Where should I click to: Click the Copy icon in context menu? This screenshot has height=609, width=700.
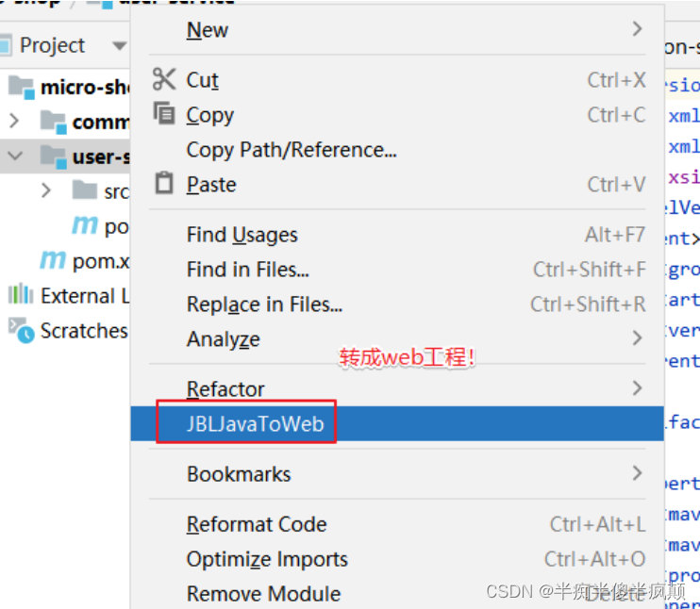pos(164,113)
